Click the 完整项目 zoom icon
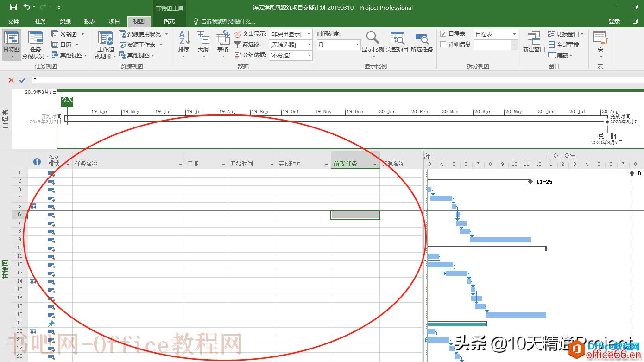This screenshot has height=362, width=644. coord(397,38)
